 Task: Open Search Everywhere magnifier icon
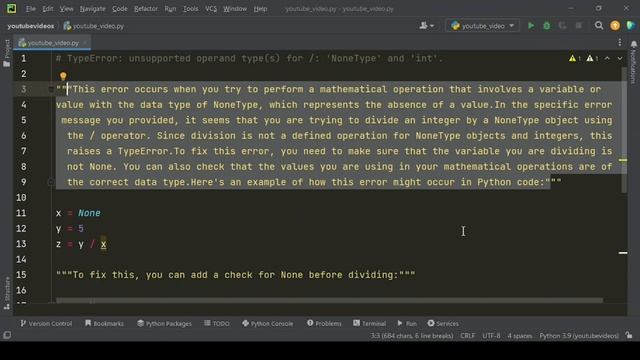599,26
